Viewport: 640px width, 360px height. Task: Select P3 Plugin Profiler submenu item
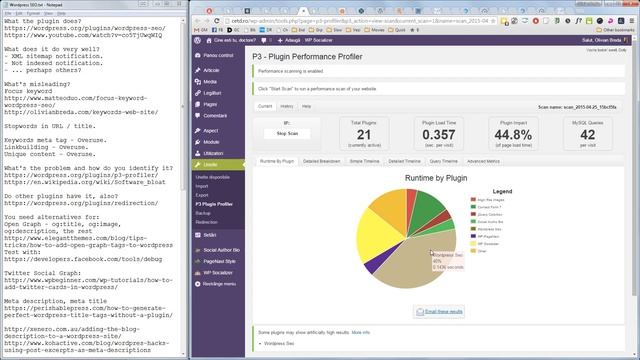point(214,204)
